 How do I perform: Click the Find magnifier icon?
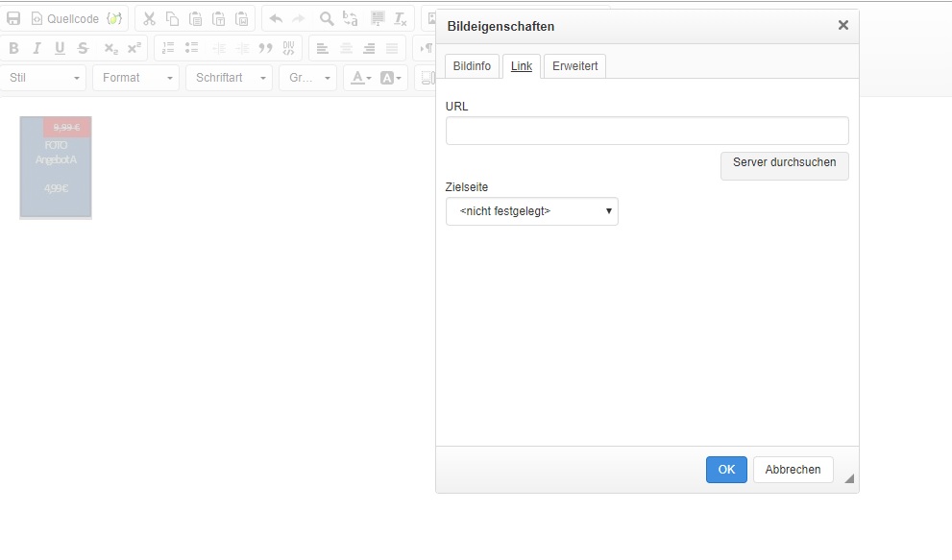coord(327,18)
